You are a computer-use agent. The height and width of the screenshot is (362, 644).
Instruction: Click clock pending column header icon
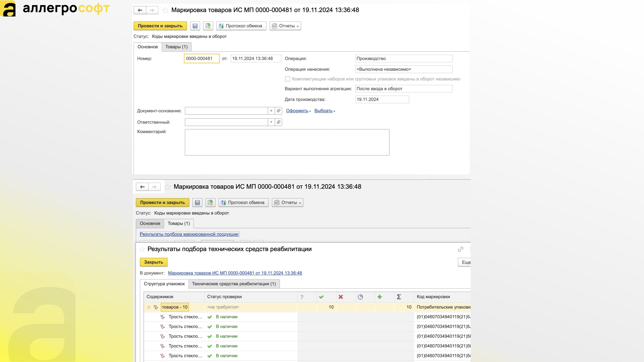[x=360, y=297]
